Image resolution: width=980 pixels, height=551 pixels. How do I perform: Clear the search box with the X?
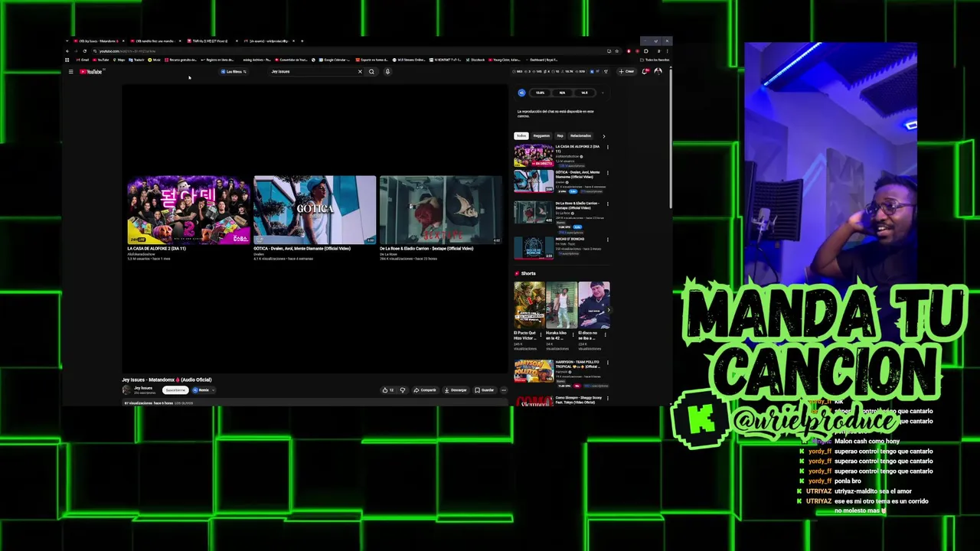point(360,72)
